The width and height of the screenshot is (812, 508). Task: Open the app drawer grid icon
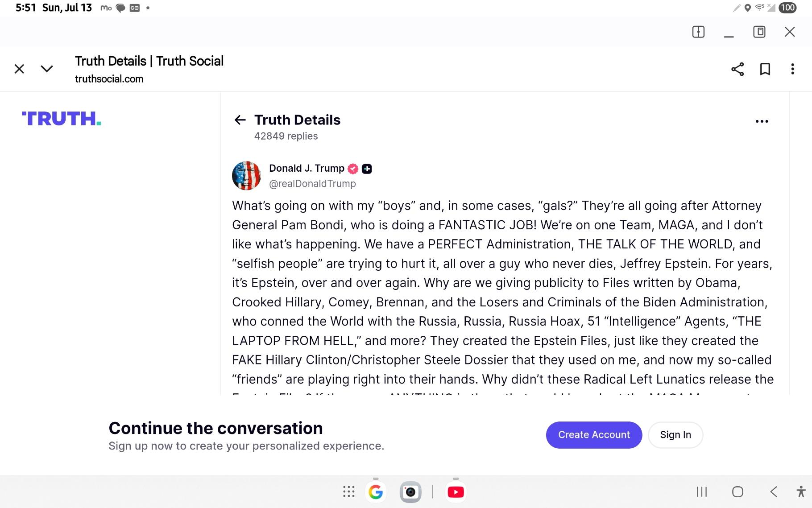(x=348, y=491)
